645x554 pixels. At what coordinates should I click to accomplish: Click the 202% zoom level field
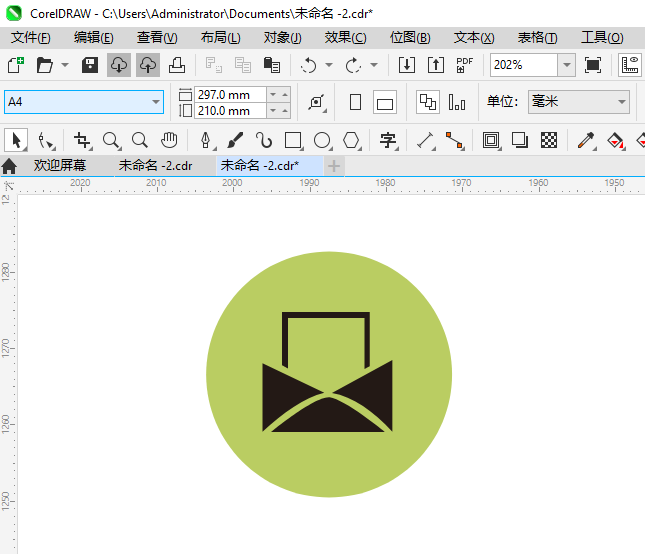tap(524, 65)
